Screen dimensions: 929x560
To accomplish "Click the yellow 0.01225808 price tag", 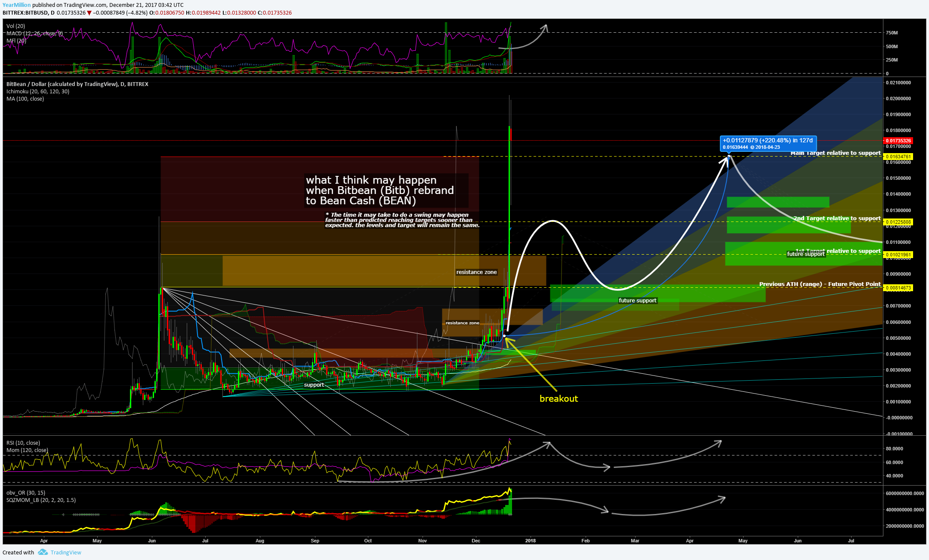I will 898,222.
